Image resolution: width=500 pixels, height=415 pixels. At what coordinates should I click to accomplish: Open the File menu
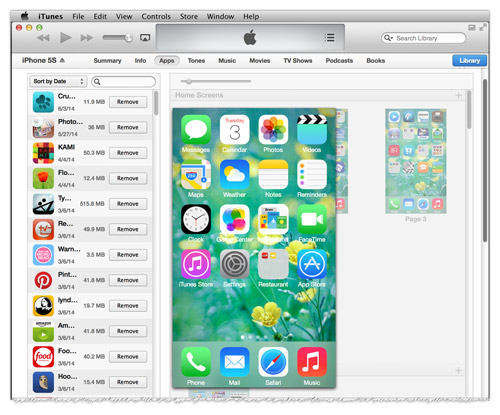pos(78,16)
